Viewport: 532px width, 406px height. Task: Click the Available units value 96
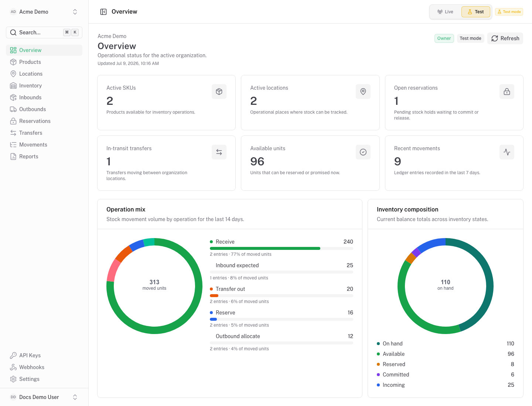tap(257, 161)
